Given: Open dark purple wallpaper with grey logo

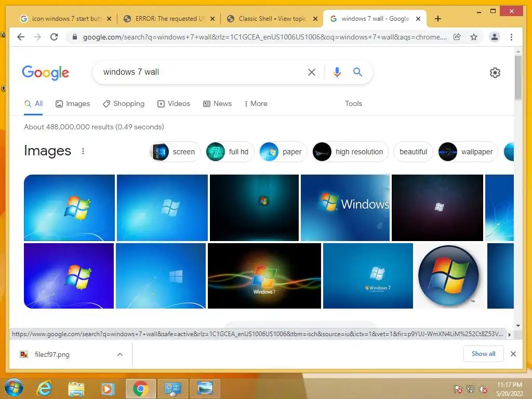Looking at the screenshot, I should 437,208.
